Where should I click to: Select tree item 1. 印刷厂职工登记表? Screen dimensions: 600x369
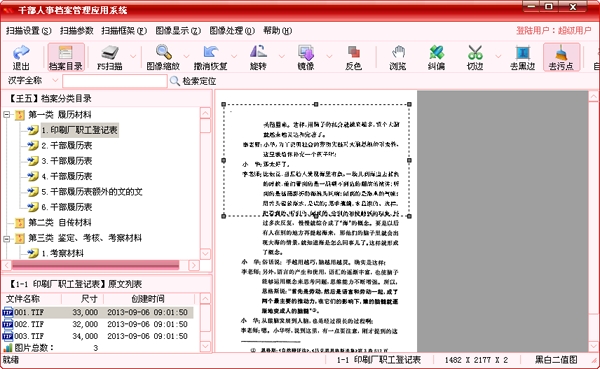[x=80, y=130]
